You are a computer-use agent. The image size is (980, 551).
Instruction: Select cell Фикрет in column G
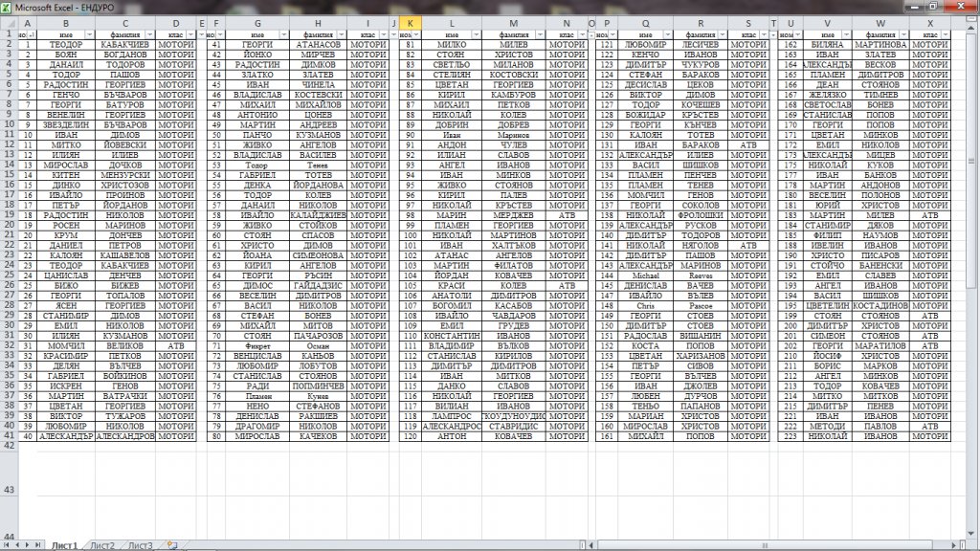257,345
